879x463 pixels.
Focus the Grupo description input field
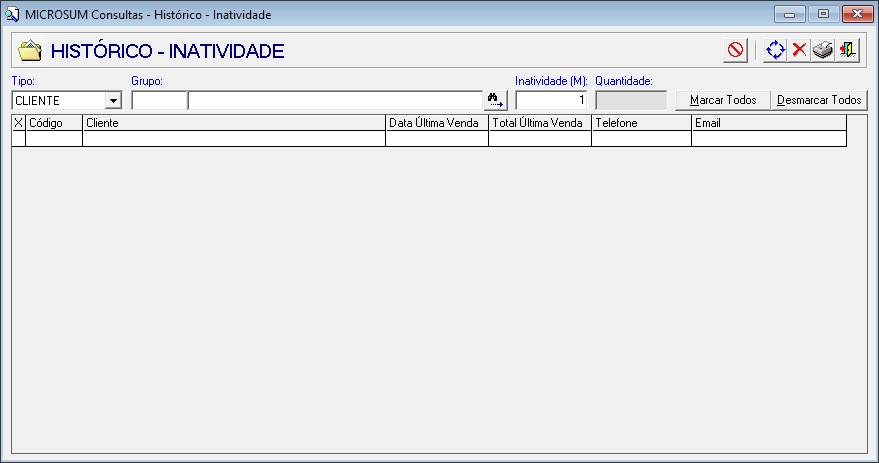335,100
